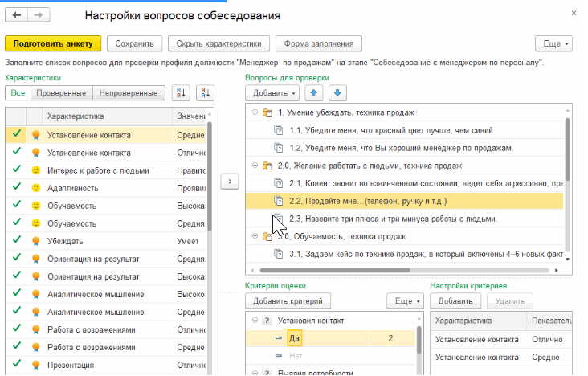Image resolution: width=588 pixels, height=376 pixels.
Task: Click Добавить in Настройки критериев
Action: pyautogui.click(x=455, y=301)
